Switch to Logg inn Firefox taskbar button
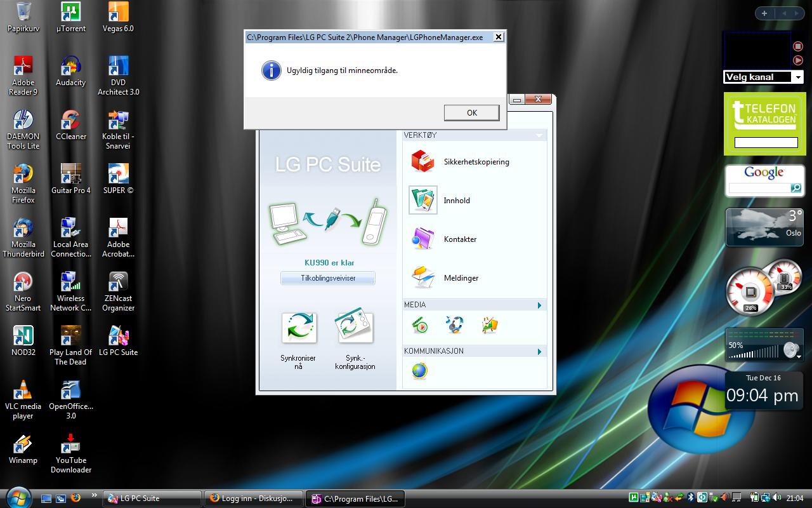 click(253, 498)
